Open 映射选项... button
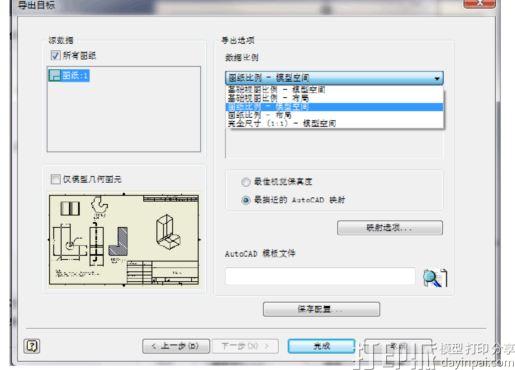 [x=390, y=228]
